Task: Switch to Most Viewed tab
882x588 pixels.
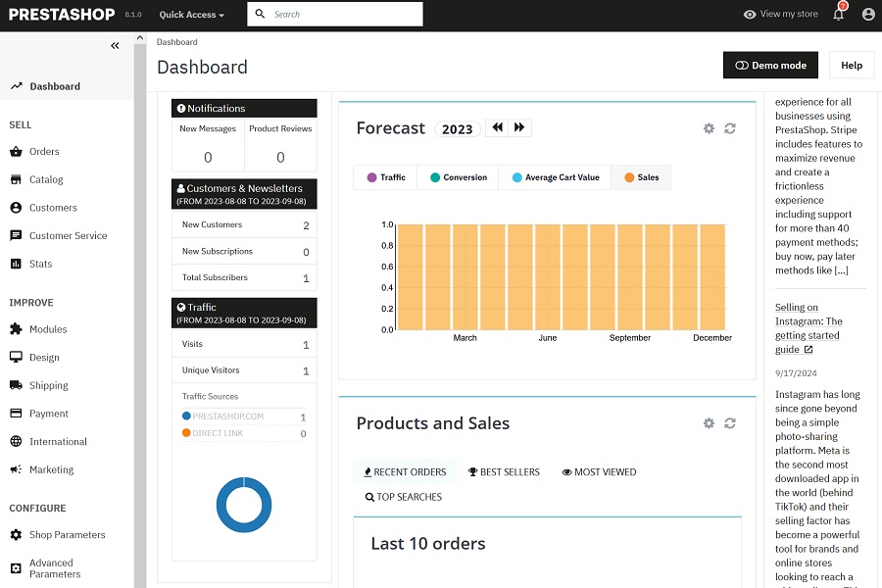Action: click(599, 472)
